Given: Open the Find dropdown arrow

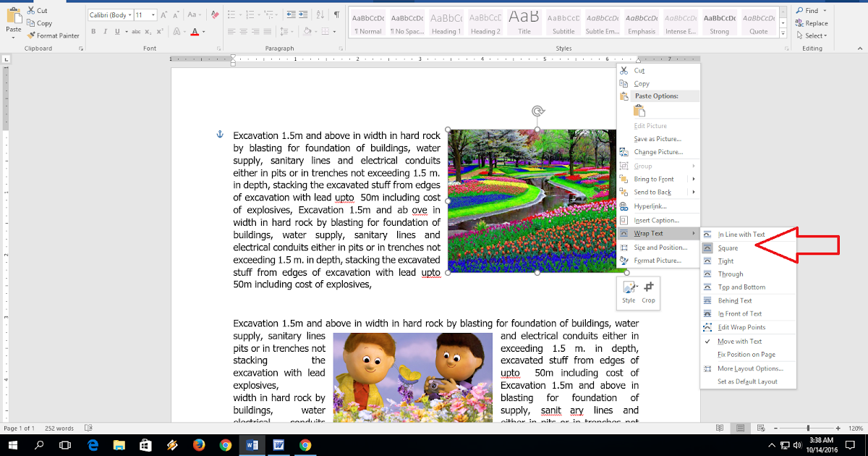Looking at the screenshot, I should [825, 11].
